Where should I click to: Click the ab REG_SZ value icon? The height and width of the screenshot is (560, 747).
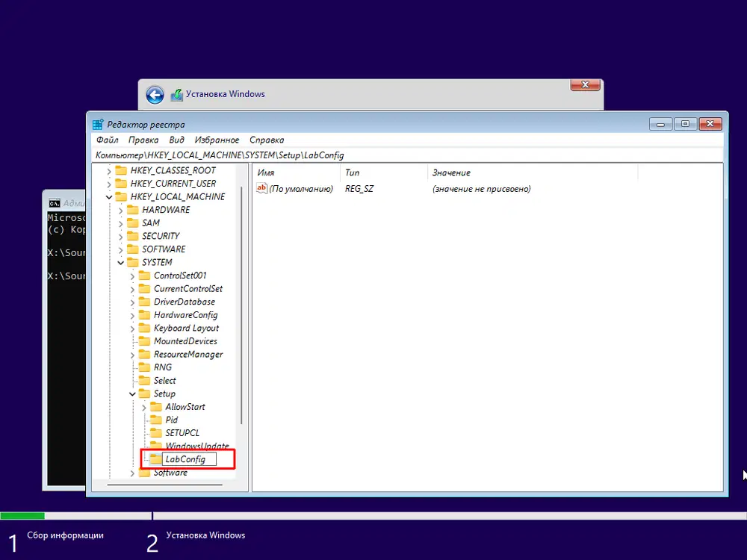tap(261, 188)
